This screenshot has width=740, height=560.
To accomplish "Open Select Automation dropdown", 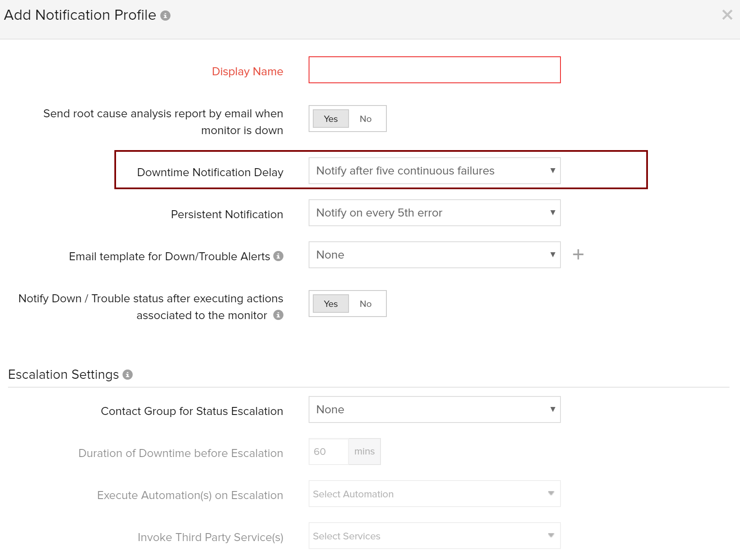I will (434, 494).
